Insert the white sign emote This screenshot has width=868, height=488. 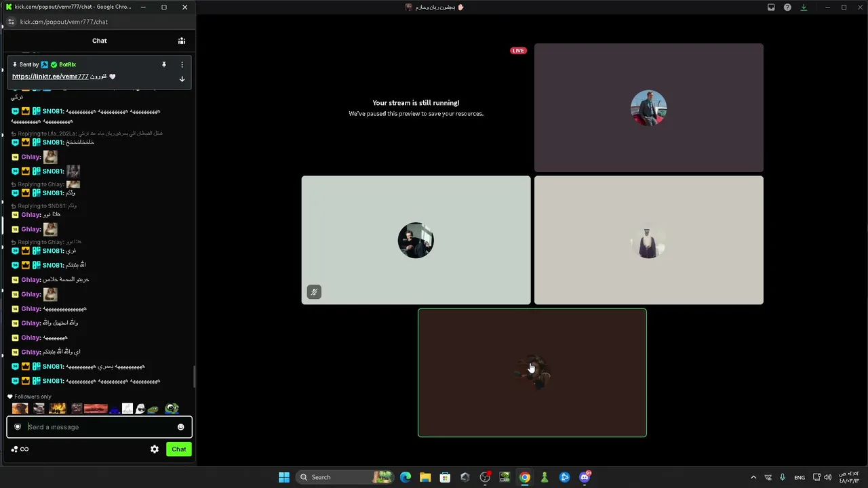(127, 409)
